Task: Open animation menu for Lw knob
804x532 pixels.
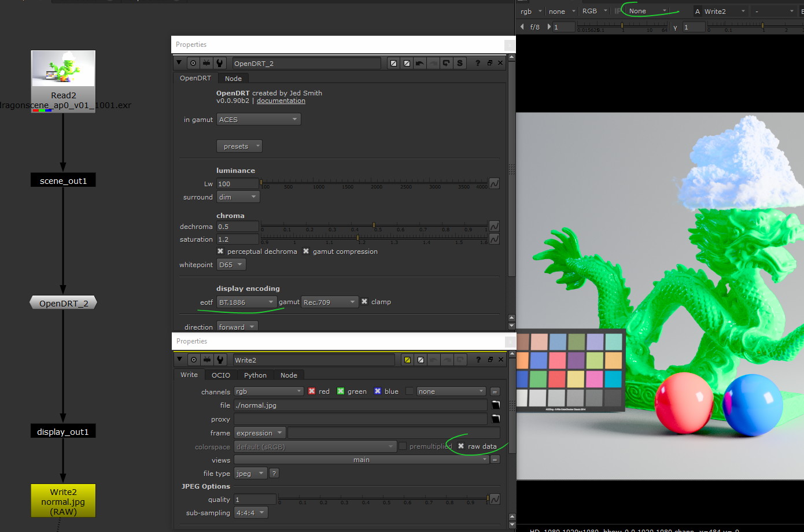Action: tap(495, 183)
